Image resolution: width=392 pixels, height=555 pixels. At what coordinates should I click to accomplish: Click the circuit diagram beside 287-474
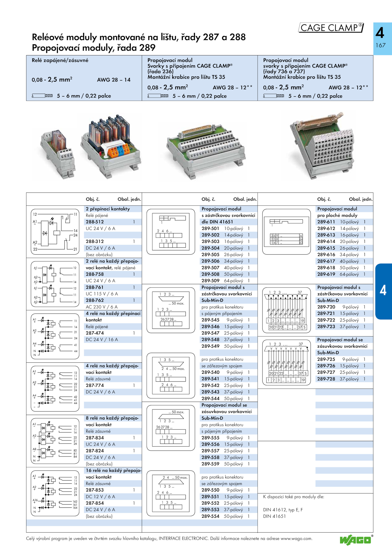pos(55,336)
